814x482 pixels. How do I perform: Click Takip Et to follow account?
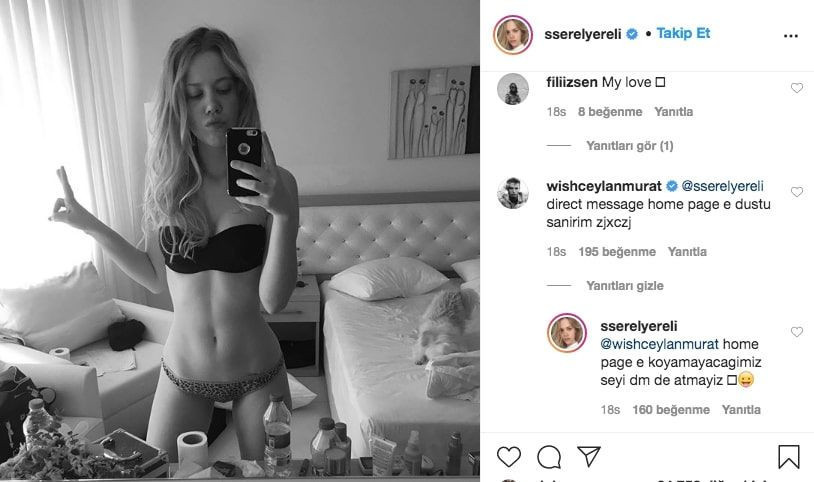pyautogui.click(x=683, y=33)
